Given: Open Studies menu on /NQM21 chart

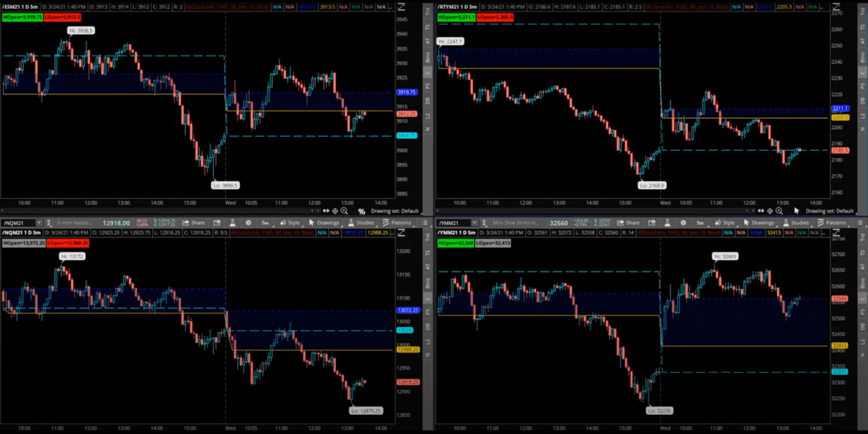Looking at the screenshot, I should 361,222.
